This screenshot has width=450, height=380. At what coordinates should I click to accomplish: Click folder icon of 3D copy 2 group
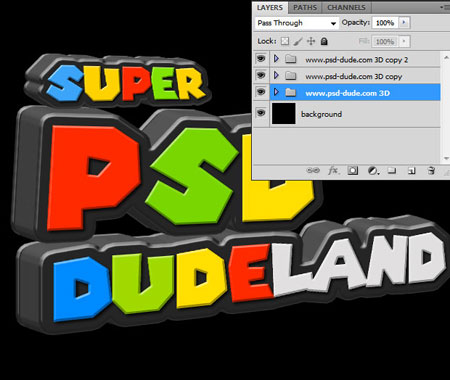pos(291,59)
